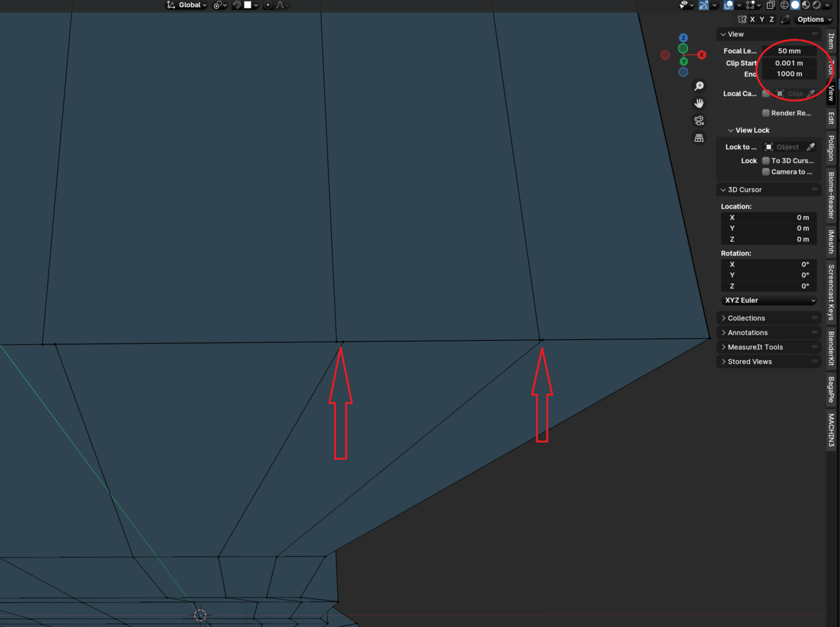Open the snapping options dropdown arrow

click(x=256, y=5)
